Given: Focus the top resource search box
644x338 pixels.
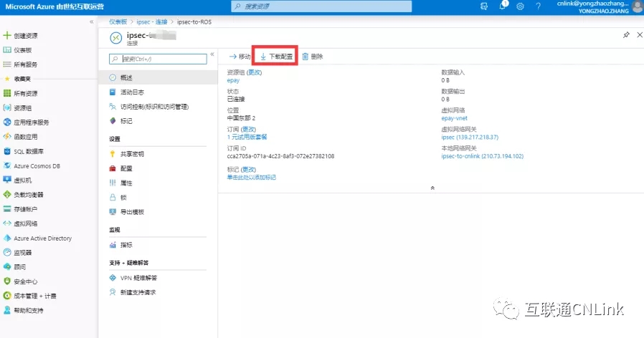Looking at the screenshot, I should [321, 6].
